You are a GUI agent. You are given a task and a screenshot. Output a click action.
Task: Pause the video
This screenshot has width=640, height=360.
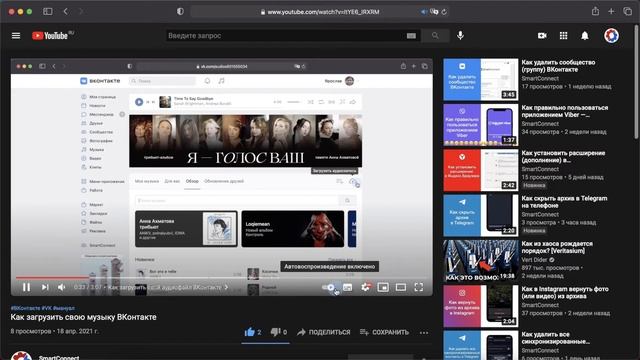(27, 287)
